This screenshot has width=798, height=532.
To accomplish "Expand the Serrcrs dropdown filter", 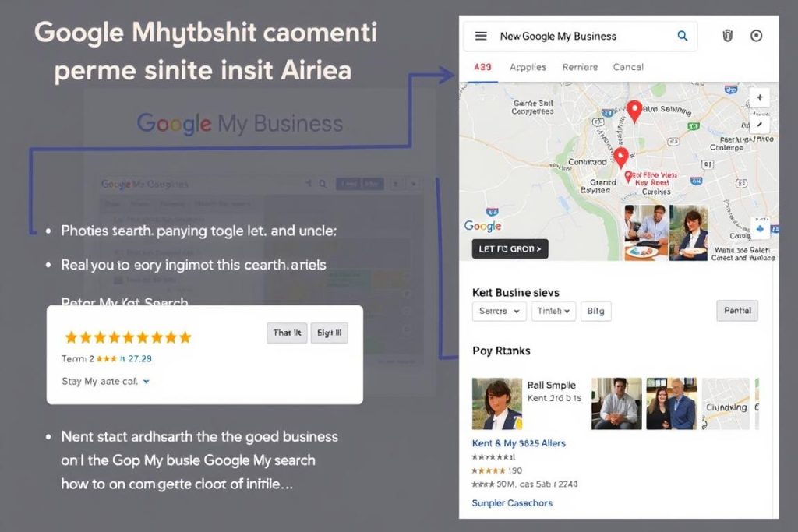I will pos(499,311).
